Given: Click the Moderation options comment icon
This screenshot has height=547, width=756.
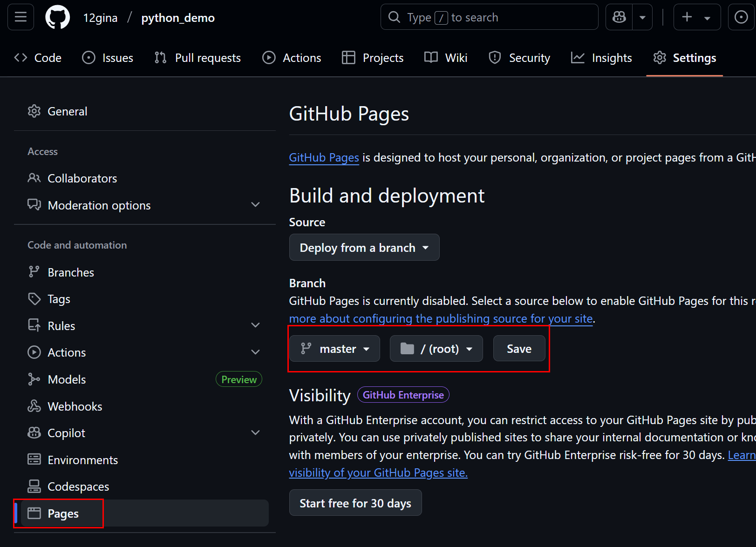Looking at the screenshot, I should (x=34, y=205).
